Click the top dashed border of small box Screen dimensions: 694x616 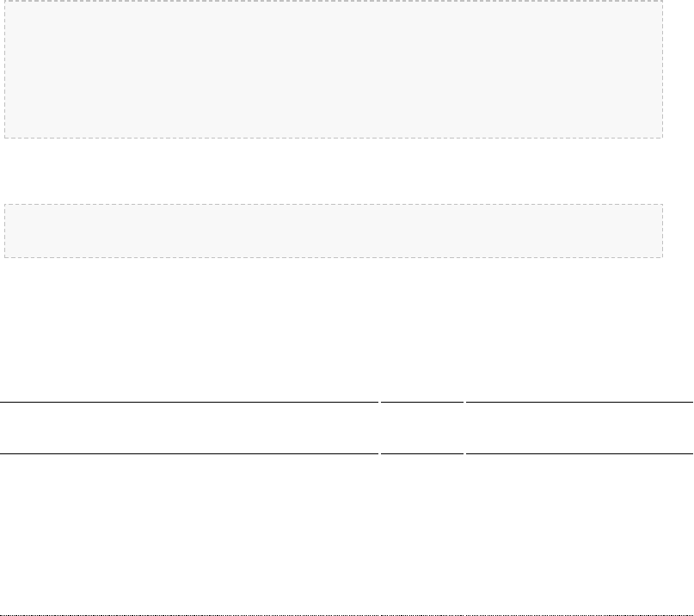(x=334, y=205)
